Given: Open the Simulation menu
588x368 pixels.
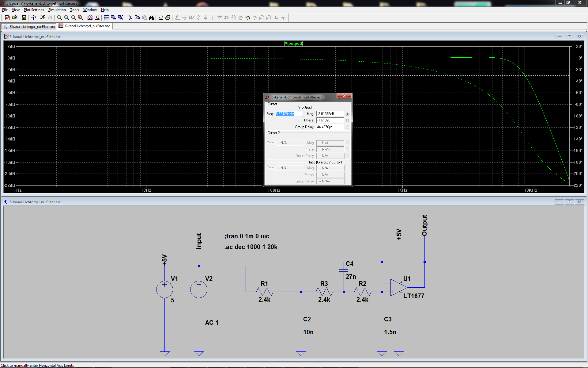Looking at the screenshot, I should coord(57,10).
